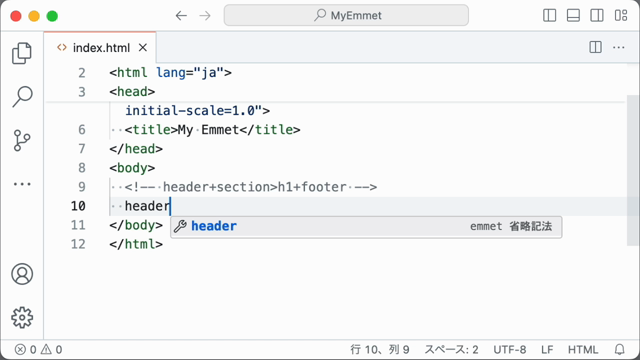Open notifications bell in status bar

[620, 349]
